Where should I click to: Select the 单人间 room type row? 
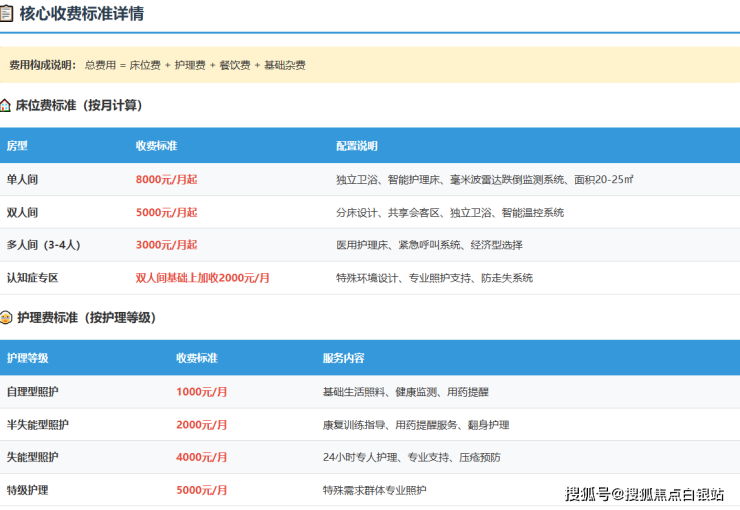tap(22, 180)
